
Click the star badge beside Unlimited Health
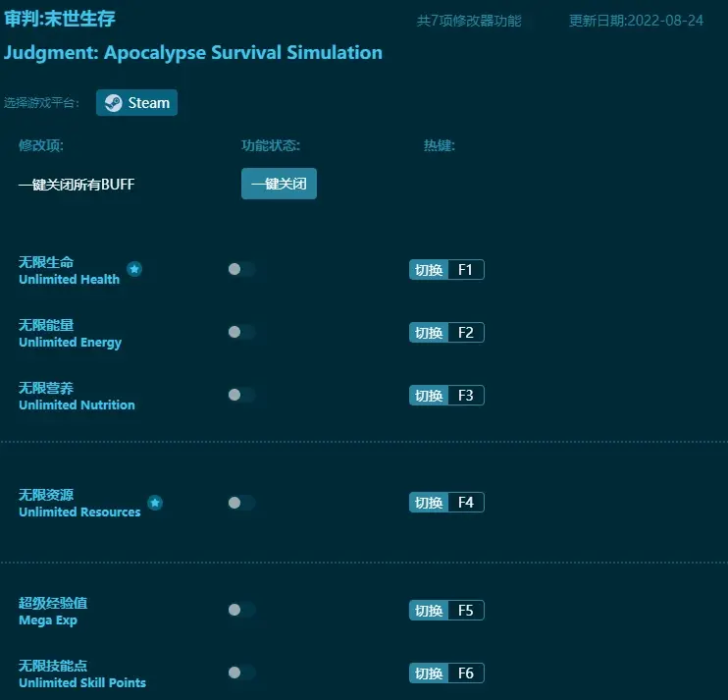[x=134, y=269]
